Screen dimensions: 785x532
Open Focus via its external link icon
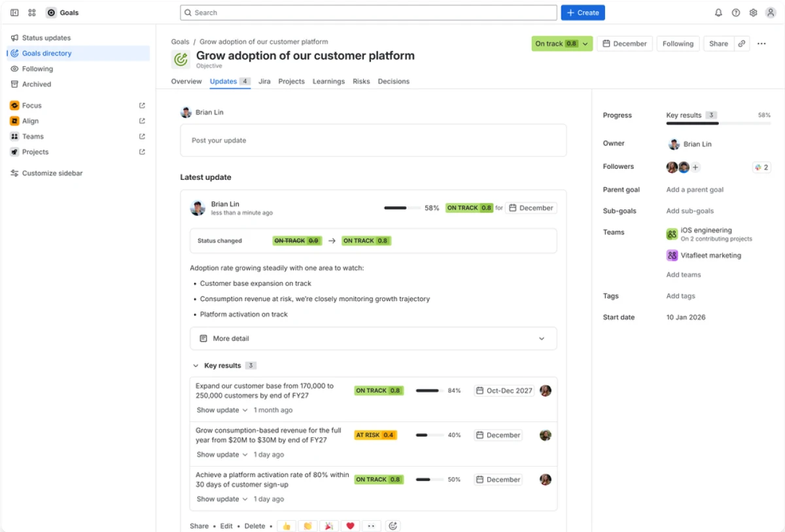pos(142,105)
